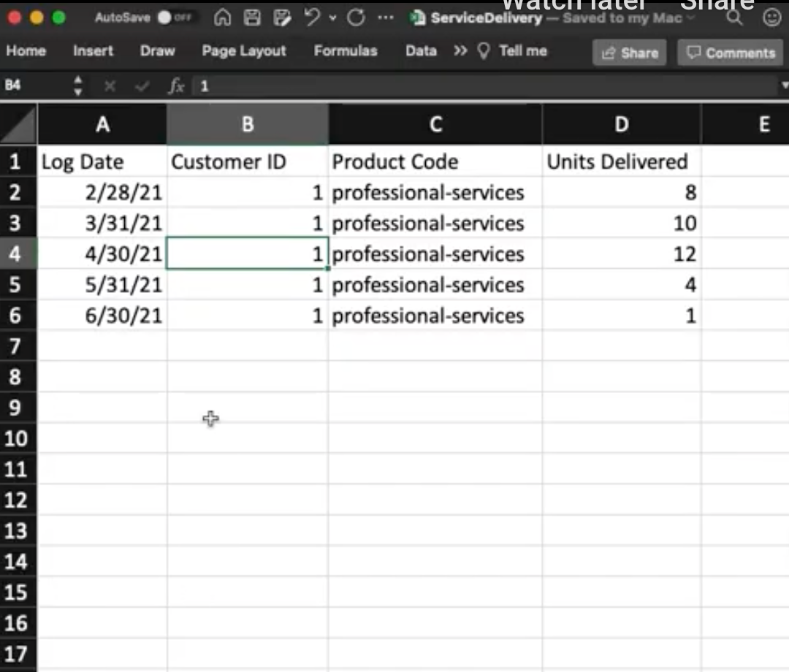The image size is (789, 672).
Task: Open the undo history dropdown arrow
Action: (332, 18)
